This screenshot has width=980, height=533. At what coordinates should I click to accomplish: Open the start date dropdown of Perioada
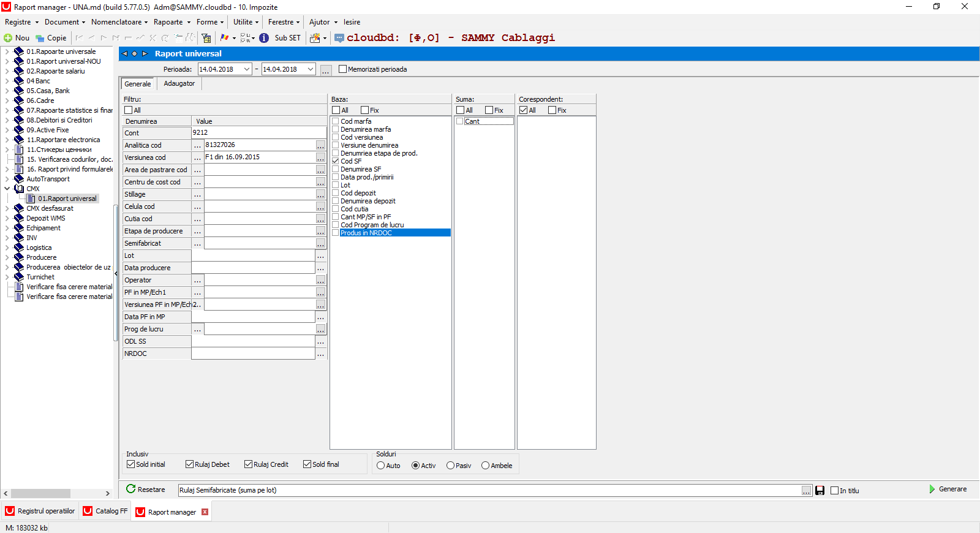pyautogui.click(x=246, y=69)
